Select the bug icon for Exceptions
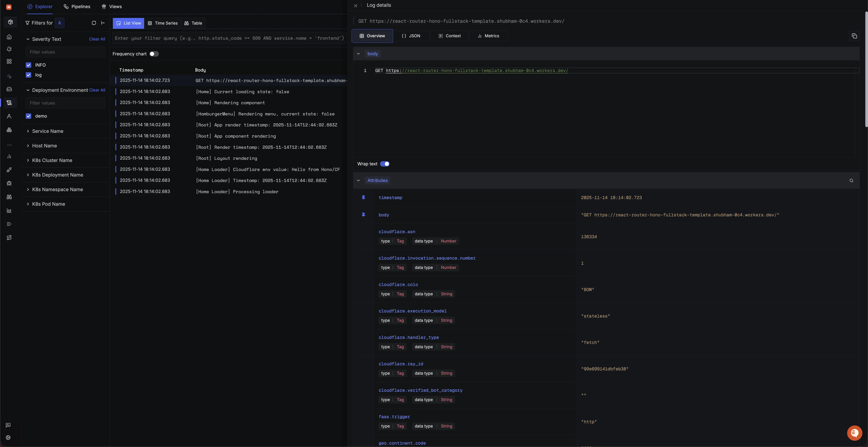The width and height of the screenshot is (868, 447). (x=9, y=183)
